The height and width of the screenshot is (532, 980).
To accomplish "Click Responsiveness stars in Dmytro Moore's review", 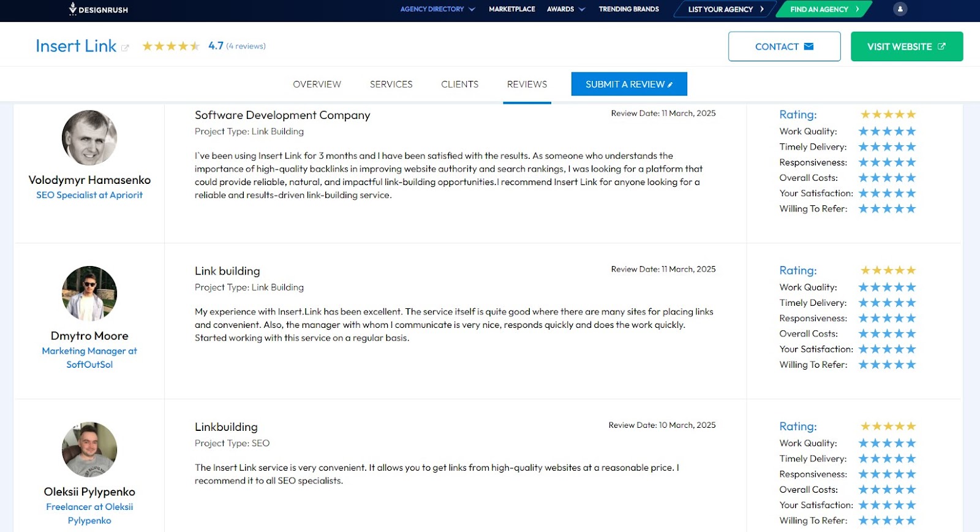I will (x=887, y=318).
